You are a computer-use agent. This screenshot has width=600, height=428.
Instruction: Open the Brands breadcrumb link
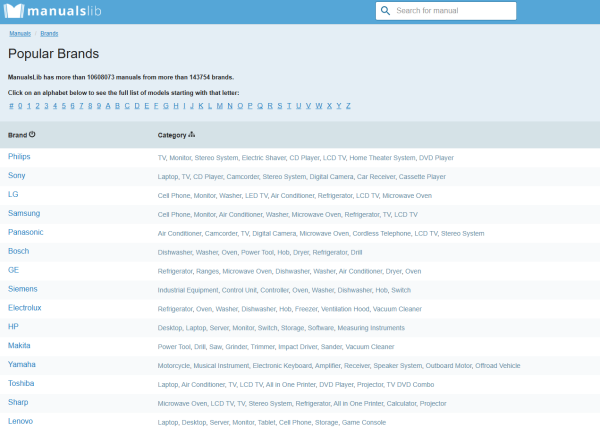[x=49, y=34]
